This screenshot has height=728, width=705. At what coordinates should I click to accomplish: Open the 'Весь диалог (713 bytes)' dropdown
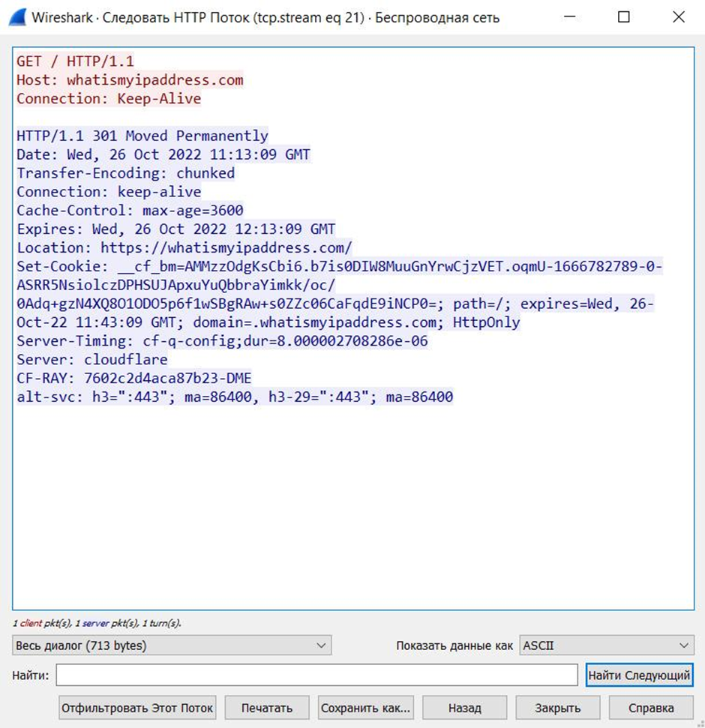click(x=172, y=646)
